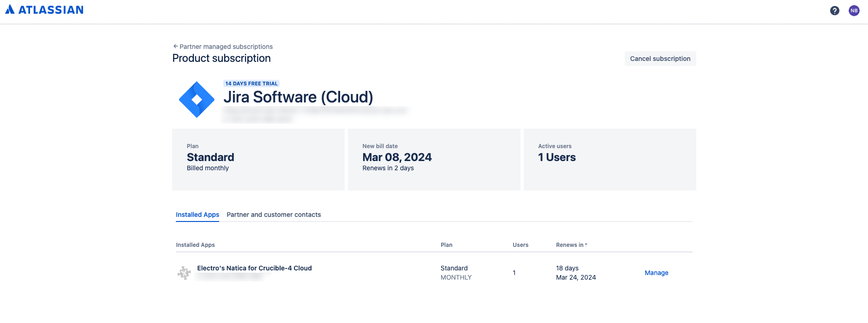The height and width of the screenshot is (323, 868).
Task: Click the Manage link for Electro's Natica
Action: 656,273
